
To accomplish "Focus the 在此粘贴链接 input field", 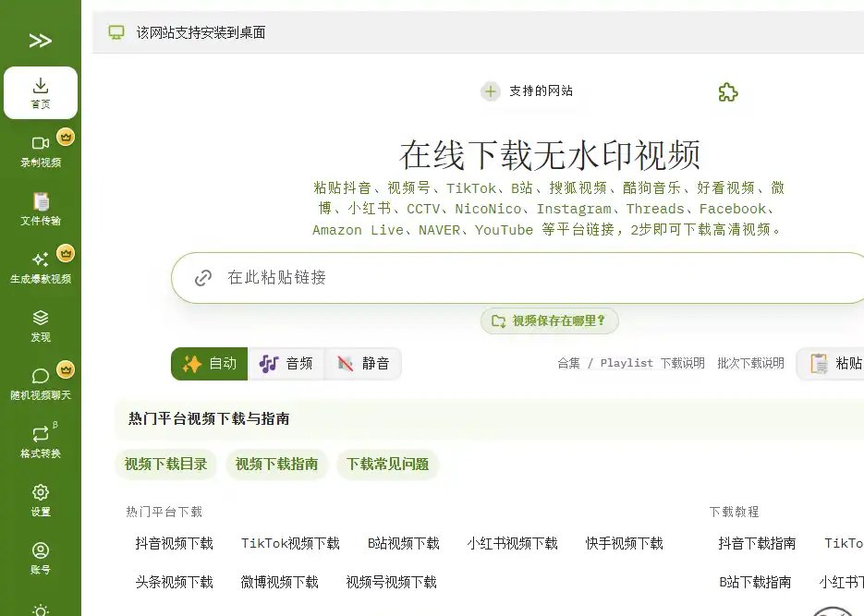I will [518, 278].
